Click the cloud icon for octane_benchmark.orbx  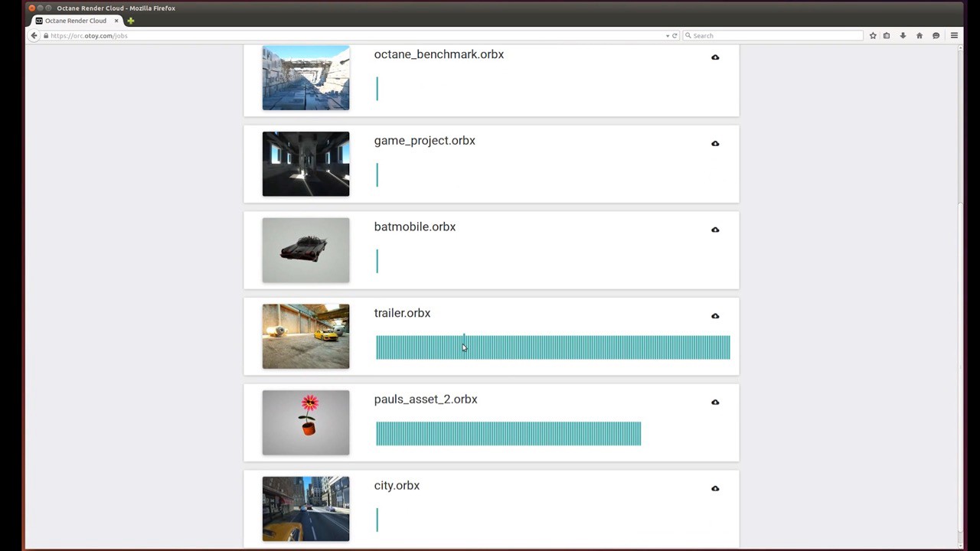coord(715,57)
